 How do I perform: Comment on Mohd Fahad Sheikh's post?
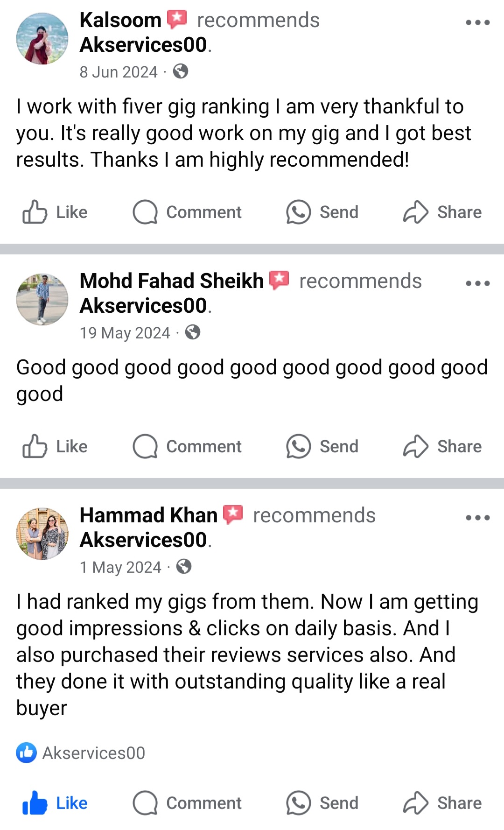point(187,447)
